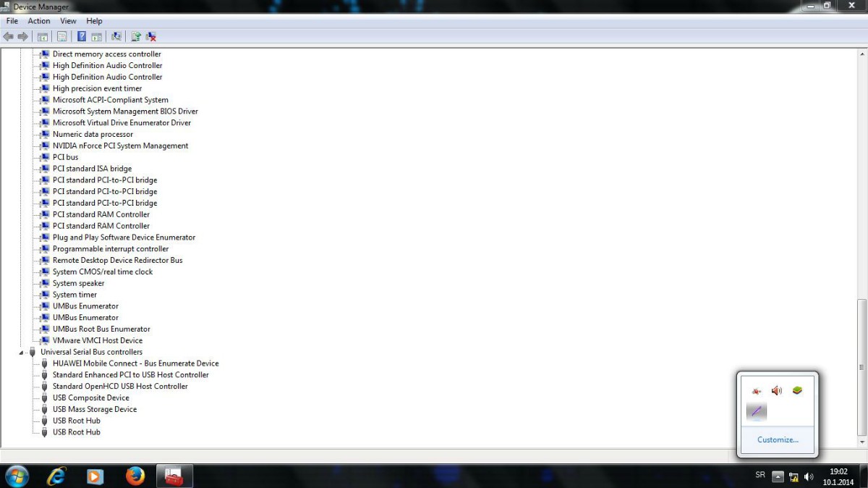Open the File menu
Screen dimensions: 868x488
pos(12,21)
